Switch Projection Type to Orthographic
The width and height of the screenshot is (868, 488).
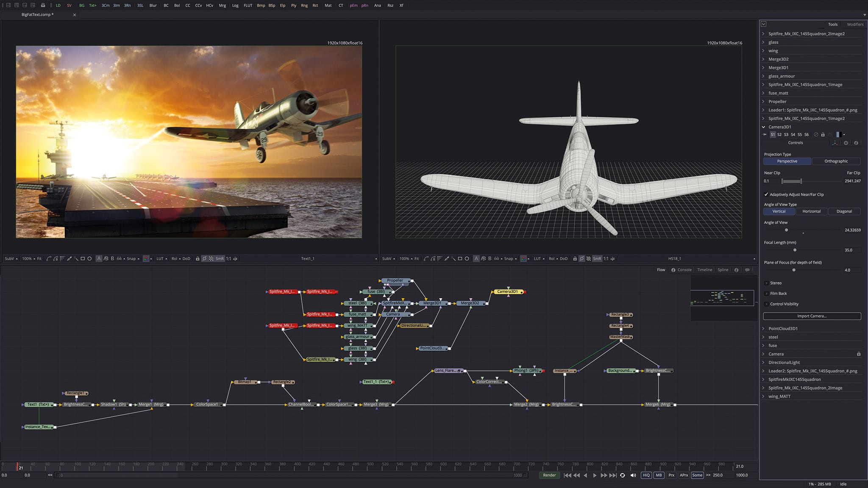pyautogui.click(x=836, y=161)
